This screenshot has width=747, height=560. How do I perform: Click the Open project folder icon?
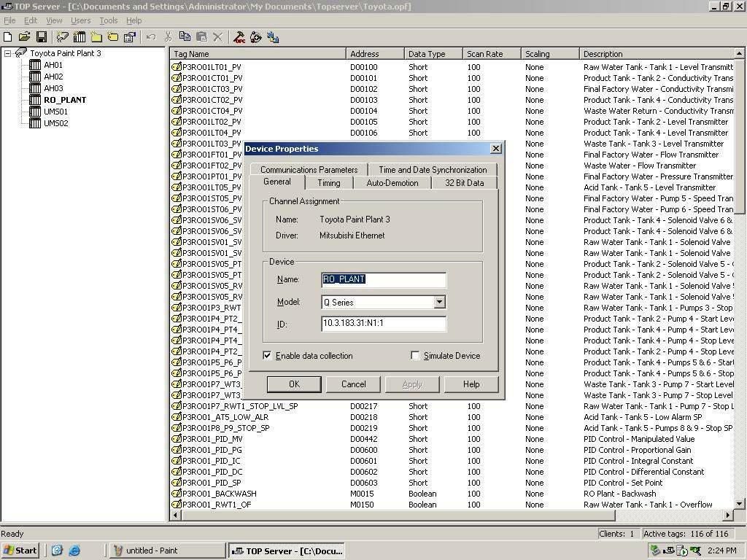(24, 36)
